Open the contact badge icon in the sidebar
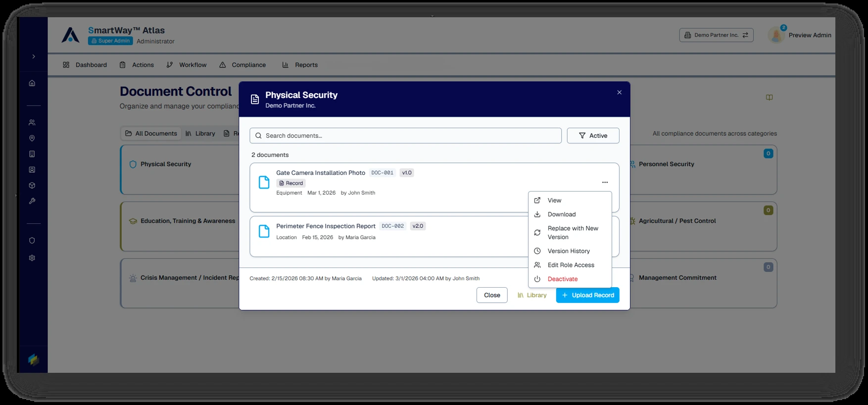868x405 pixels. 32,170
